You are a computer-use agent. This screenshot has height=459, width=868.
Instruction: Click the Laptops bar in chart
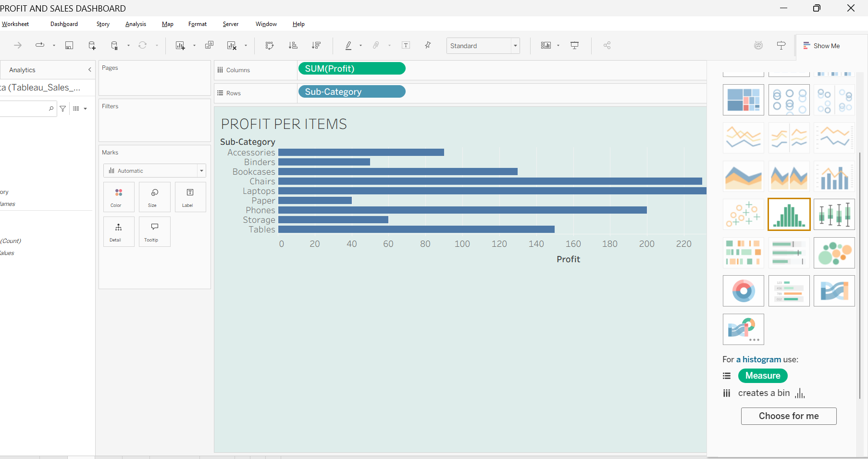point(492,191)
